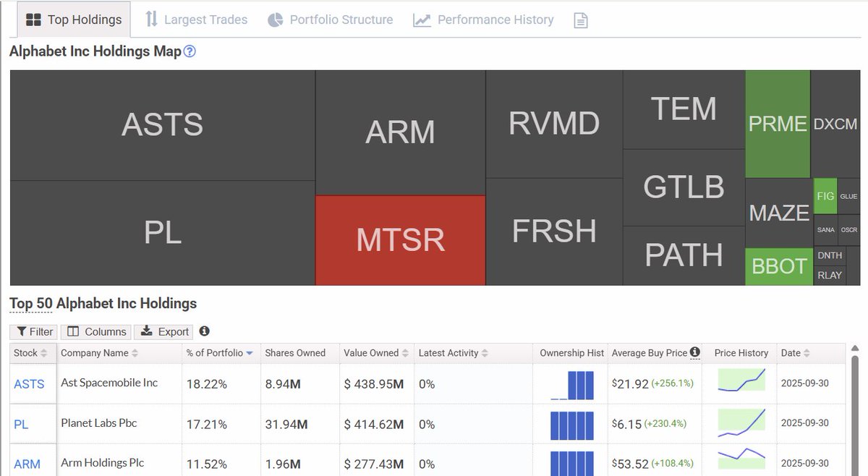Click the info icon next to Average Buy Price header

(694, 352)
